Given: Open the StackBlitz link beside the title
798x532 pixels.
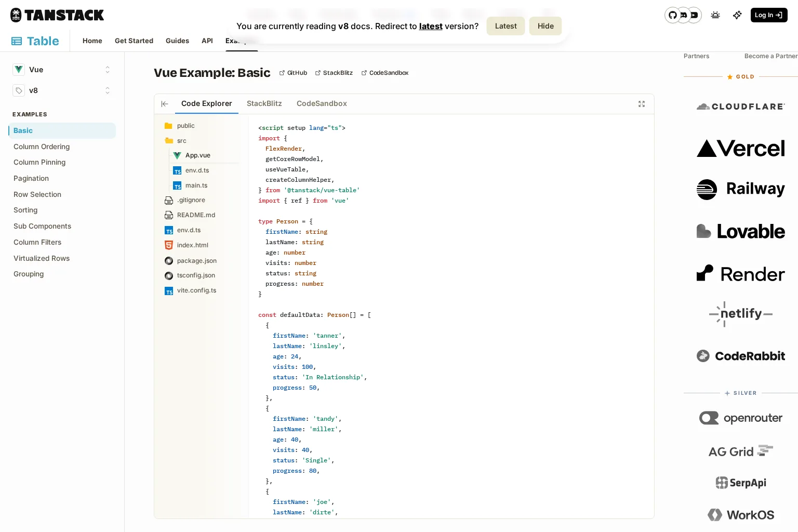Looking at the screenshot, I should pyautogui.click(x=334, y=73).
